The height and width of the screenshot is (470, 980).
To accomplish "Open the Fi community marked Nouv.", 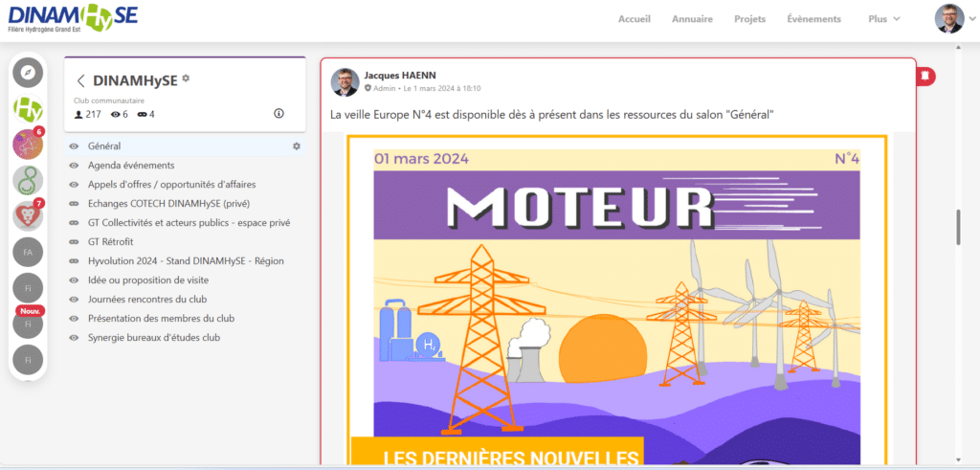I will click(28, 324).
